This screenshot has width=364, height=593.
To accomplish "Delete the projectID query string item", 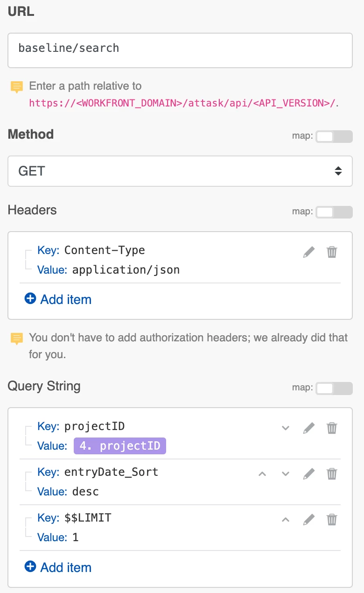I will [332, 428].
